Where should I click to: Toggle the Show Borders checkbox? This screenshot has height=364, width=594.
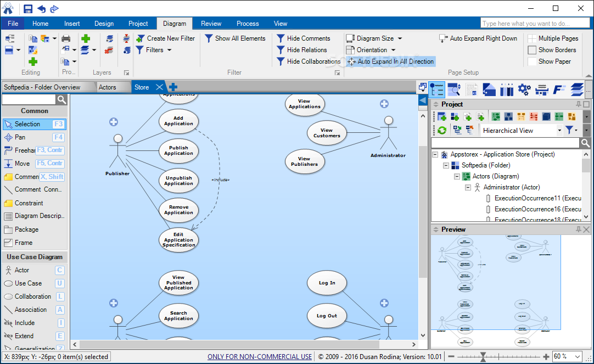(x=532, y=50)
